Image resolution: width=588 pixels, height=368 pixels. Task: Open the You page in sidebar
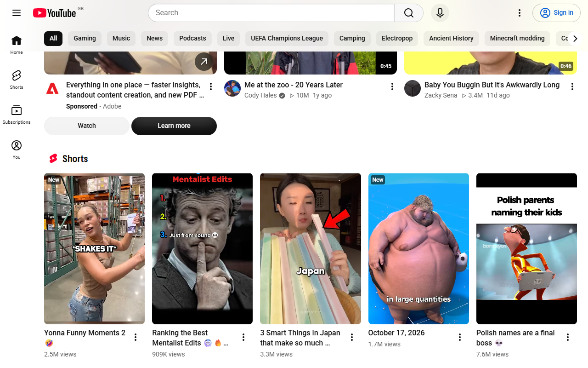(x=17, y=150)
